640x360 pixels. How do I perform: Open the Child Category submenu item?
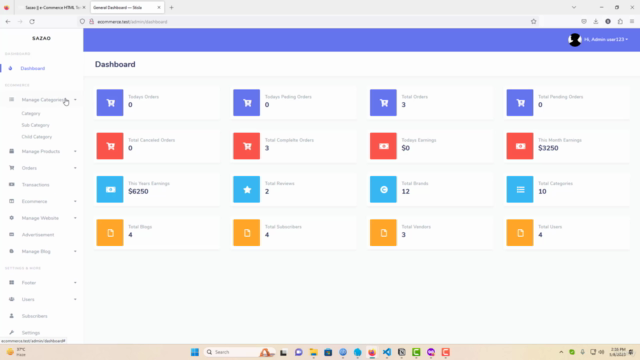[37, 137]
